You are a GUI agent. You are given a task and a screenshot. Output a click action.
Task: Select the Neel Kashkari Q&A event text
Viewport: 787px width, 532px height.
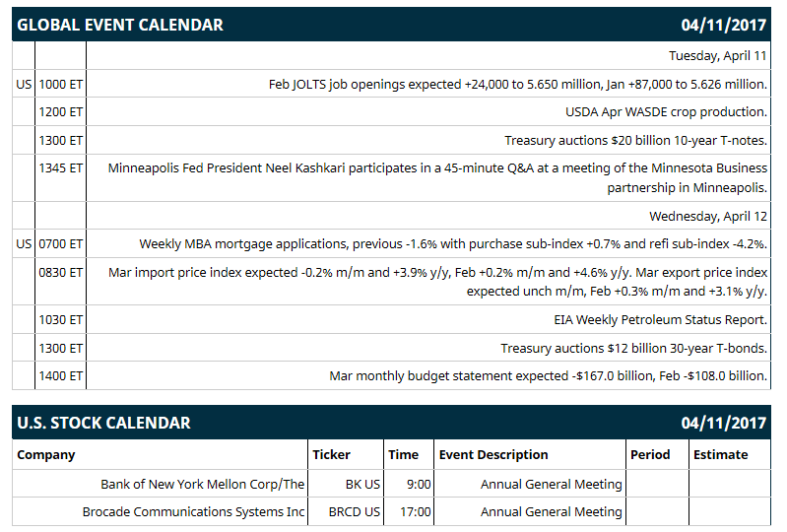[437, 177]
